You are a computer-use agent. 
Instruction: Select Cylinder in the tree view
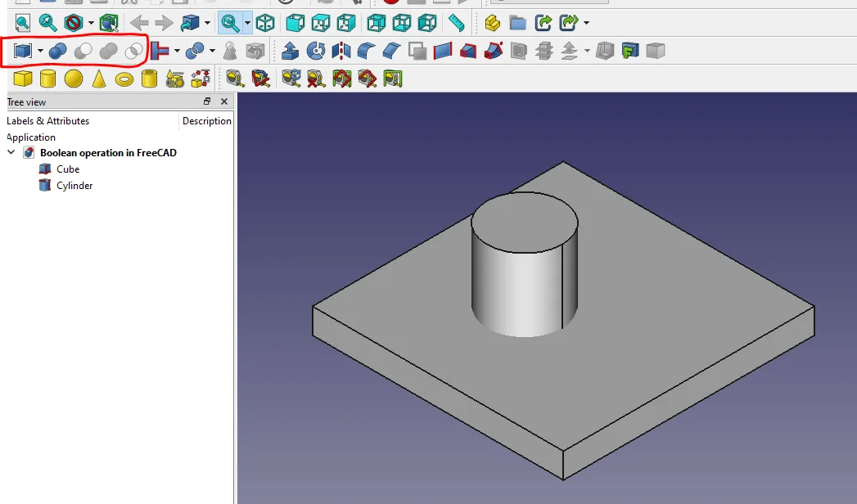click(74, 186)
